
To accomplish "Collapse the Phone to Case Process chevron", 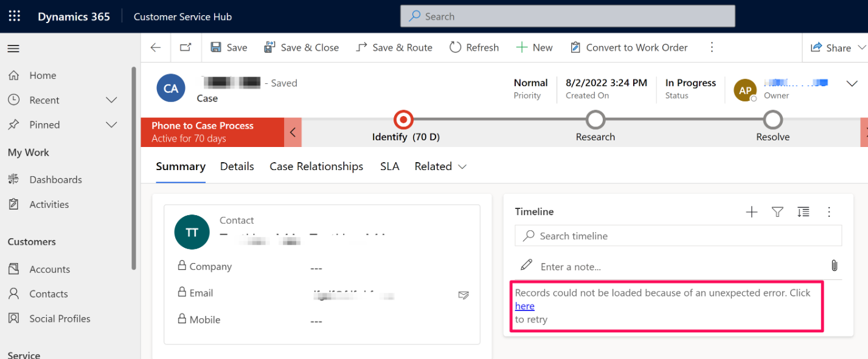I will [x=293, y=132].
